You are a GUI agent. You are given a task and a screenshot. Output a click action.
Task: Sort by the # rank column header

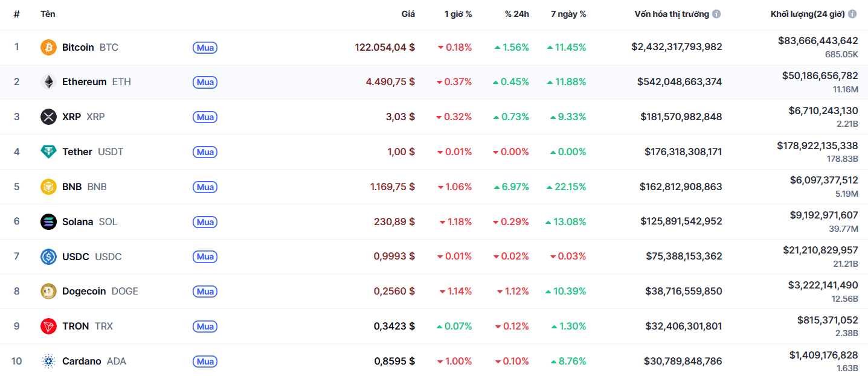click(x=17, y=14)
